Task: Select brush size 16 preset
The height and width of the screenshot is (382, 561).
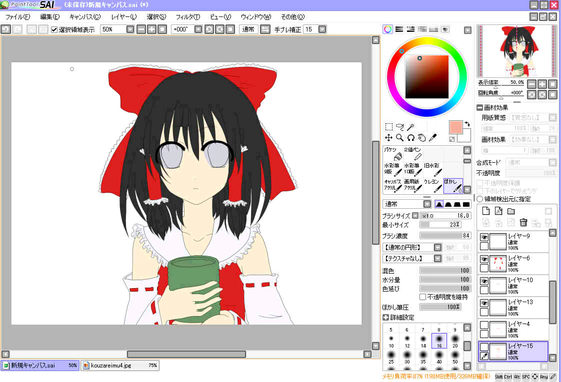Action: [x=439, y=341]
